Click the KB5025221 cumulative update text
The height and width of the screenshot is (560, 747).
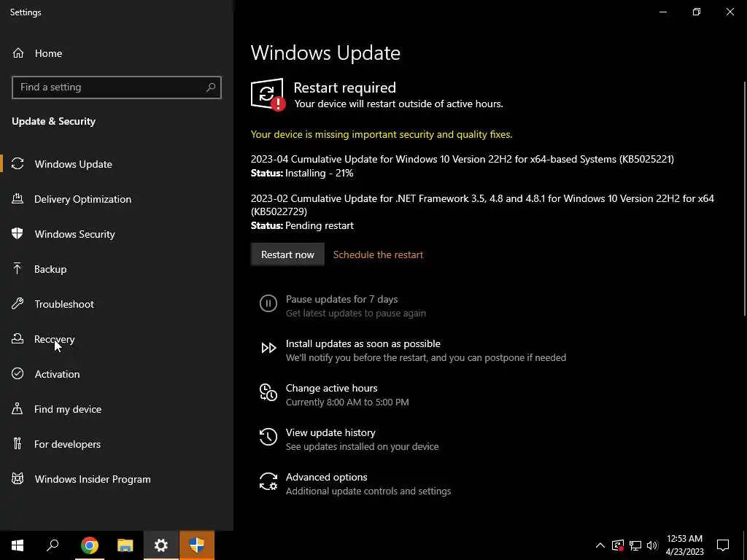click(x=462, y=159)
